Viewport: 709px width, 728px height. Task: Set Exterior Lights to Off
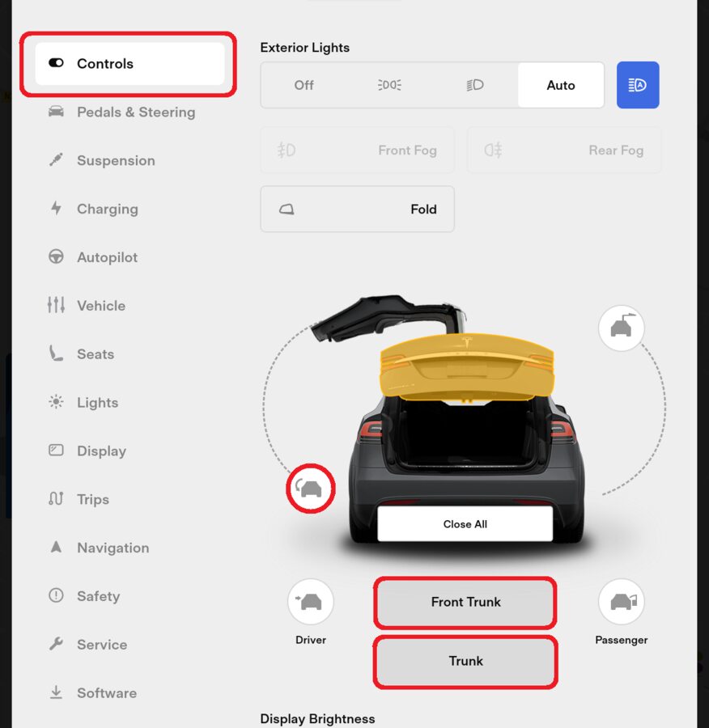(304, 85)
